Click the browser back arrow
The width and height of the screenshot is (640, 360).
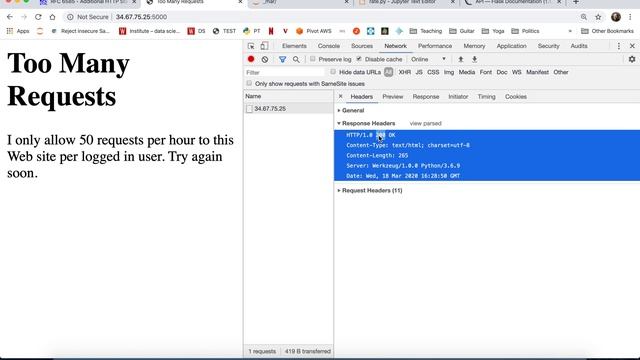click(x=10, y=17)
